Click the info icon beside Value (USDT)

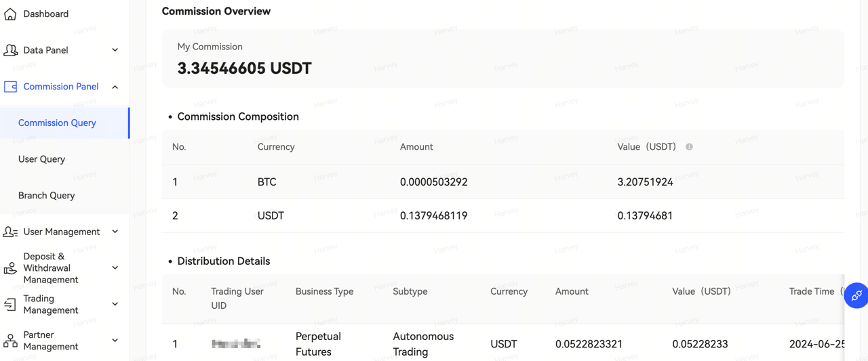coord(689,147)
